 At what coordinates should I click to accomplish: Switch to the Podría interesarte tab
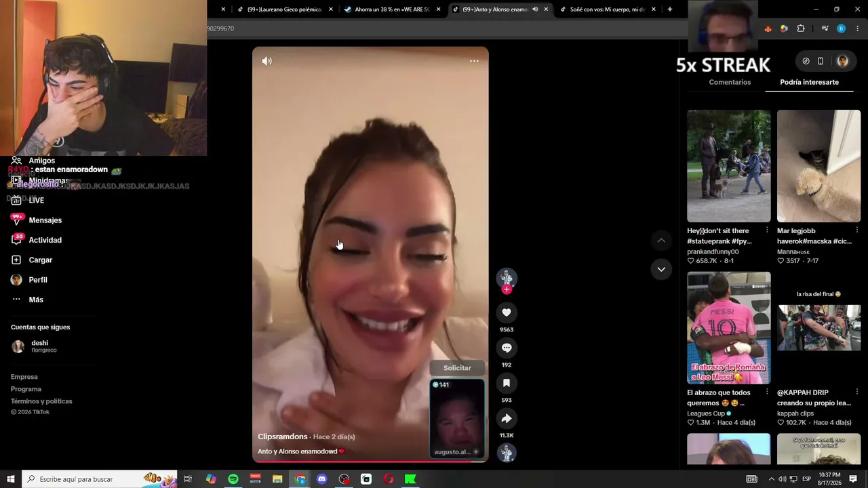pos(809,82)
